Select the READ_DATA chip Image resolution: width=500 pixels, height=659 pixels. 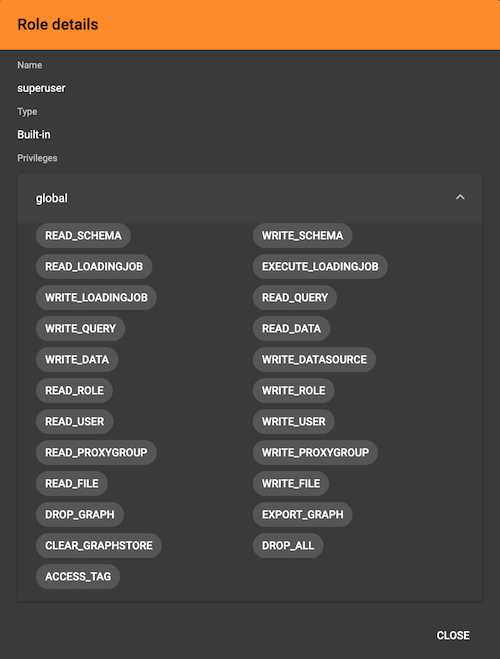292,328
